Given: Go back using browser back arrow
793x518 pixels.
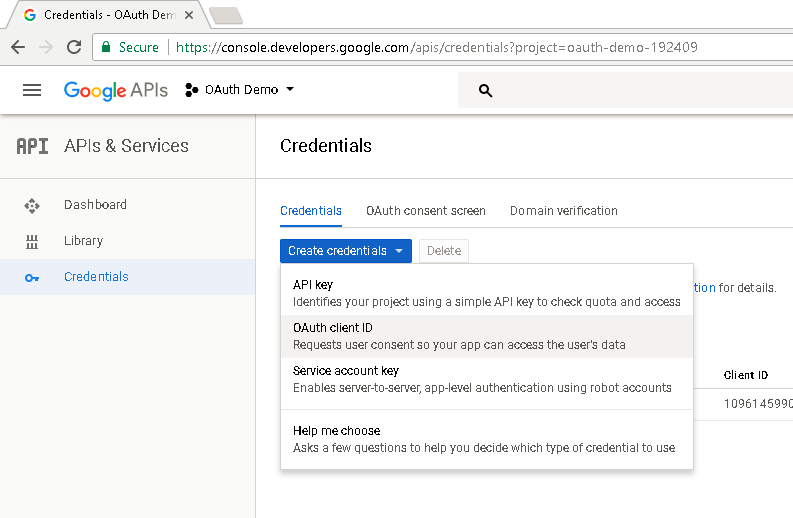Looking at the screenshot, I should point(18,47).
